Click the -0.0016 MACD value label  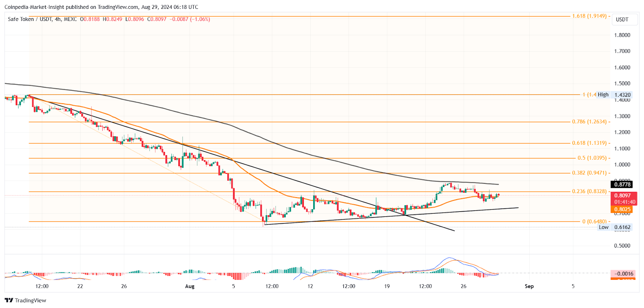point(623,274)
